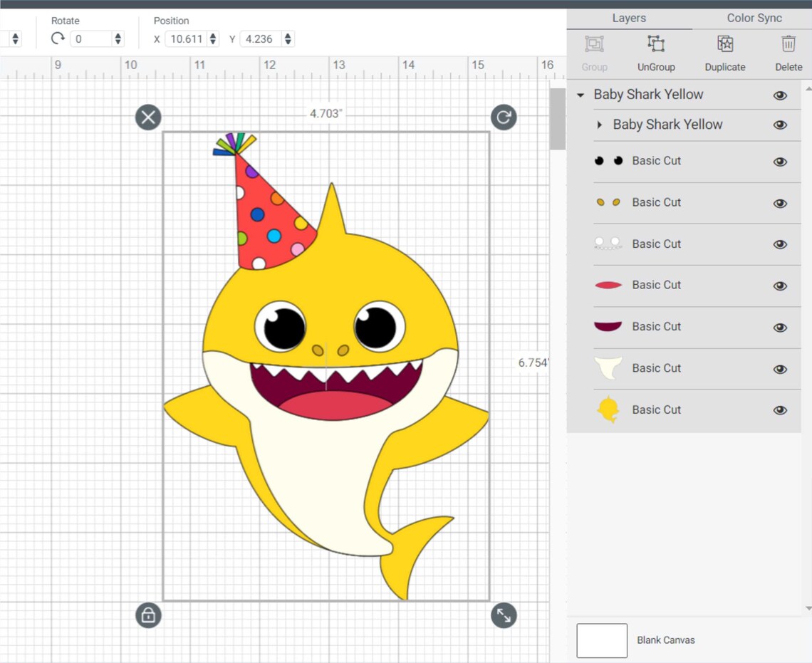812x663 pixels.
Task: Click the Delete trash icon
Action: pyautogui.click(x=788, y=44)
